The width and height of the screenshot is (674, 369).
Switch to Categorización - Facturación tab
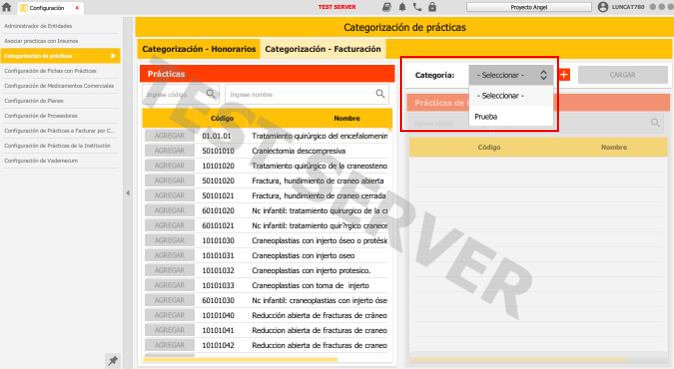[323, 49]
